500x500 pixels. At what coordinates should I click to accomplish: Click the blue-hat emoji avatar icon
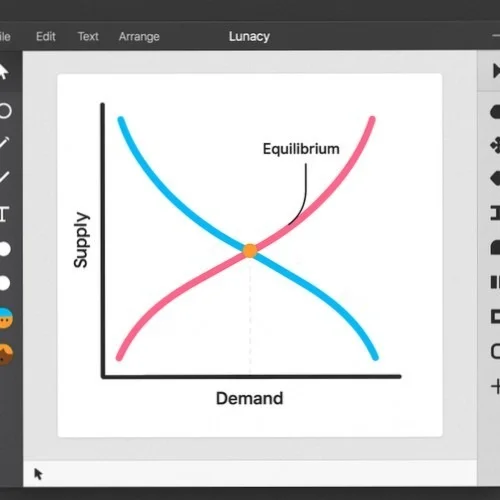click(x=6, y=318)
